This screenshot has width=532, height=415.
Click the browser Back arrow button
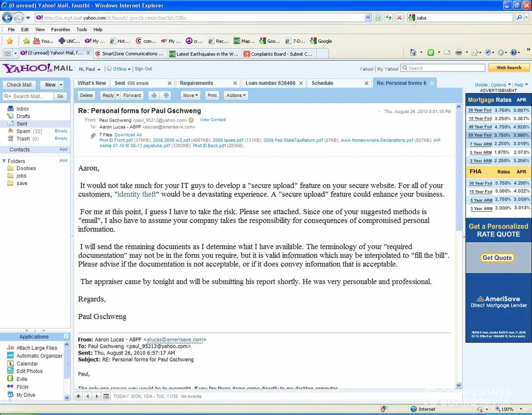click(x=7, y=18)
